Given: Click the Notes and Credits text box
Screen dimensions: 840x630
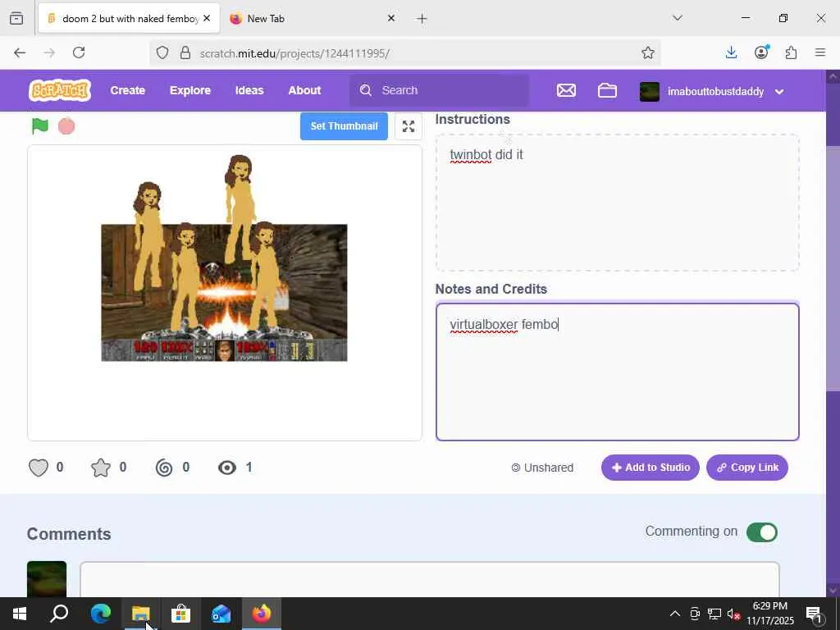Looking at the screenshot, I should tap(617, 372).
